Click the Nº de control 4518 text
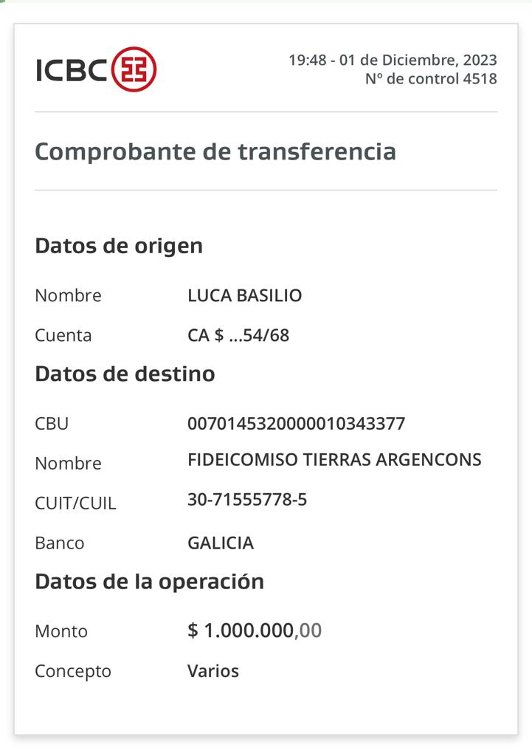Viewport: 532px width, 756px height. click(x=431, y=78)
